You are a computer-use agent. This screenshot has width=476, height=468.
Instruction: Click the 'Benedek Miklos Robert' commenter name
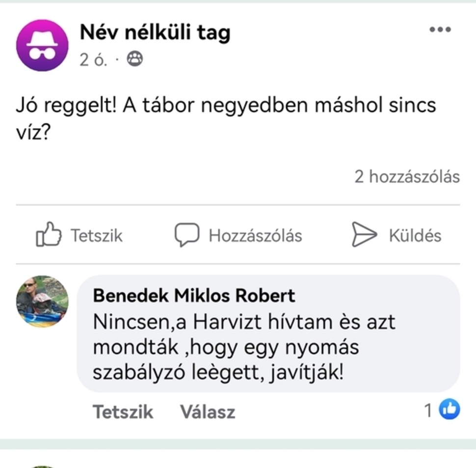[194, 296]
